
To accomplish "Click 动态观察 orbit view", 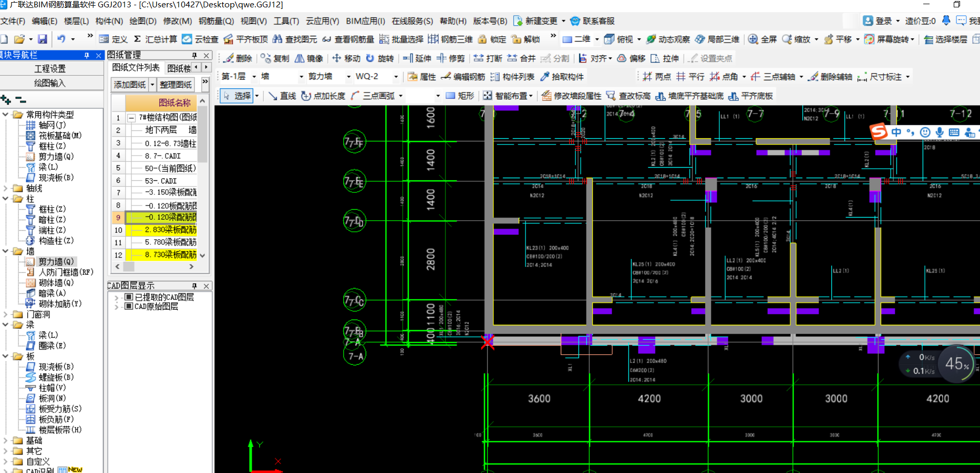I will [668, 39].
